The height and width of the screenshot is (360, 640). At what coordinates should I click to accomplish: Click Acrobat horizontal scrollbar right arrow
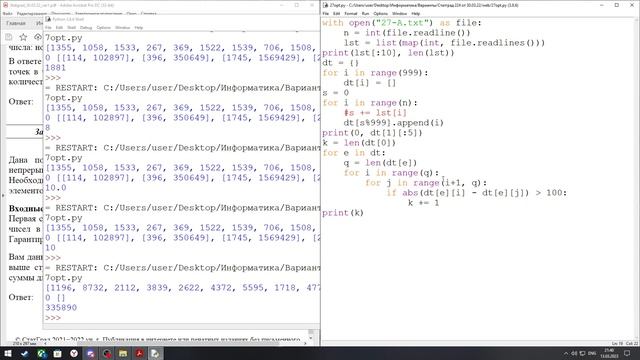click(x=305, y=343)
